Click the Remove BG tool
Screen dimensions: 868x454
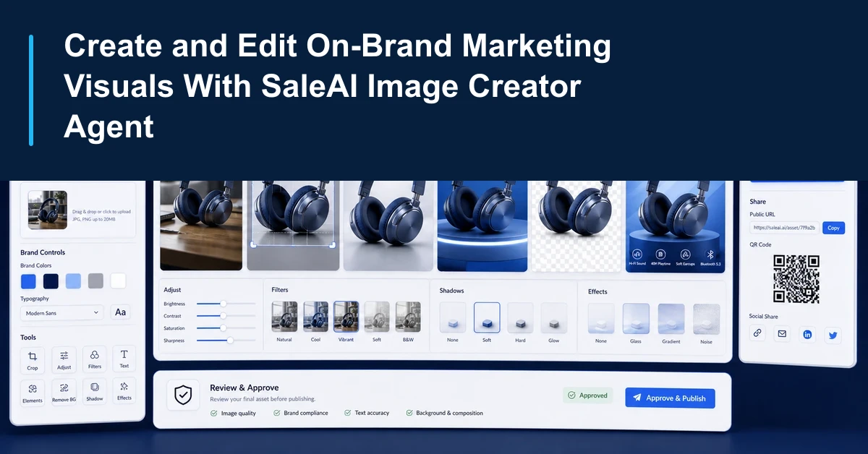[x=64, y=392]
